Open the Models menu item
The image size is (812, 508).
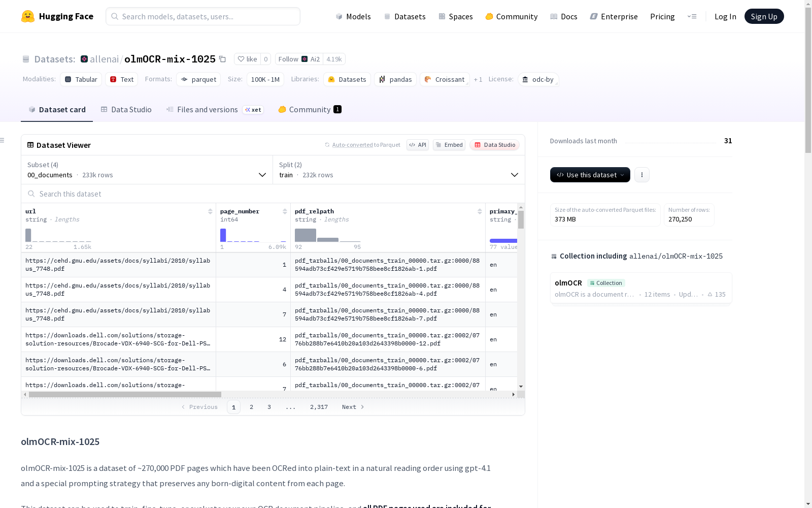[353, 16]
